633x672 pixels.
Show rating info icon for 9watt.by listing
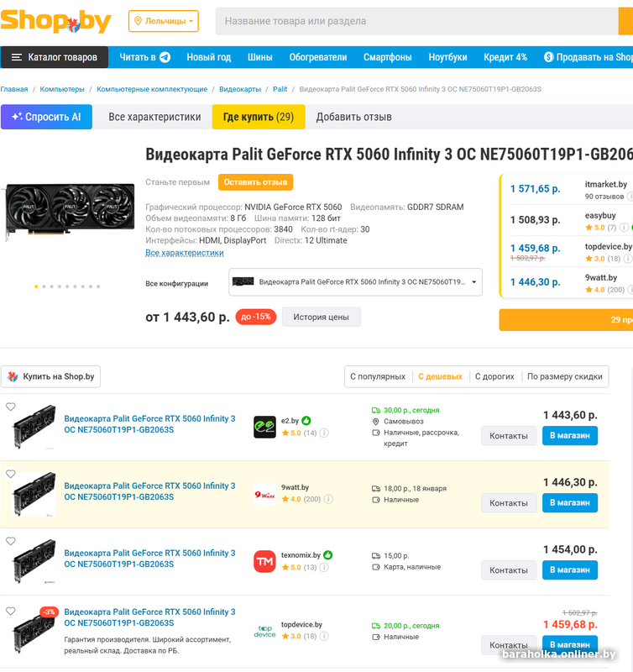(x=328, y=499)
